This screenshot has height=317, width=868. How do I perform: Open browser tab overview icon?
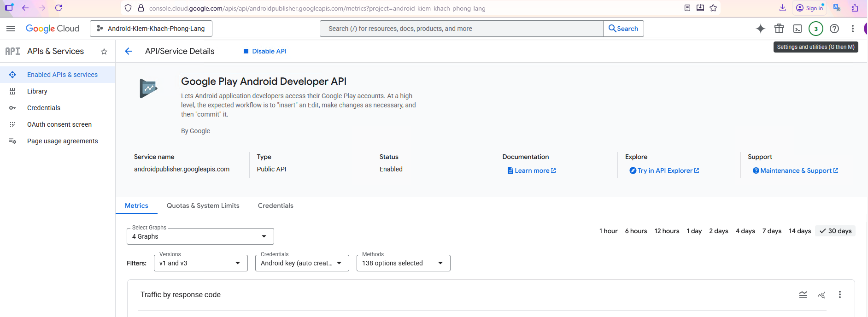click(9, 7)
